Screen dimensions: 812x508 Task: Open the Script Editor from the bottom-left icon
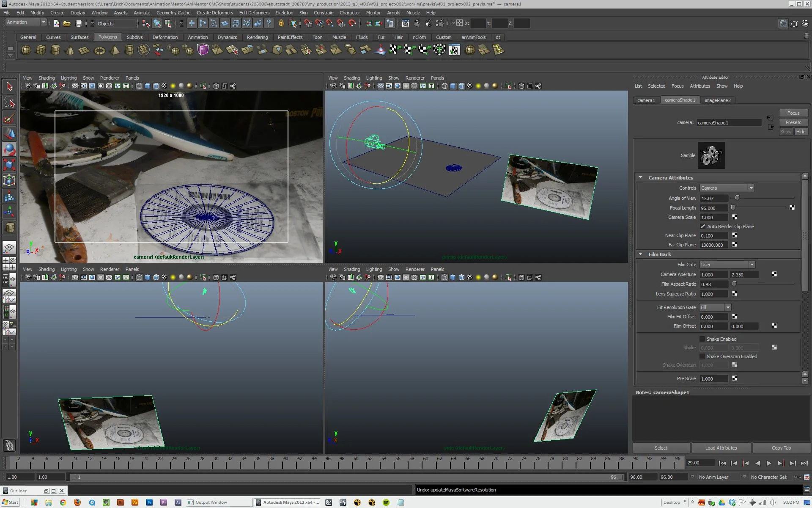[x=8, y=445]
